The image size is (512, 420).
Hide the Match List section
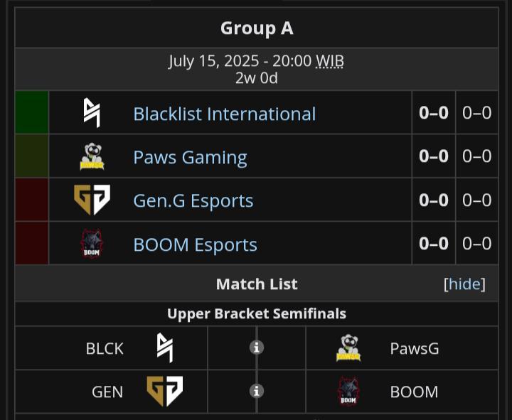[464, 284]
